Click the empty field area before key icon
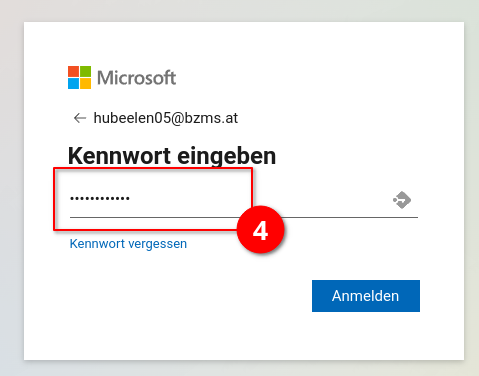This screenshot has width=479, height=376. [x=333, y=200]
